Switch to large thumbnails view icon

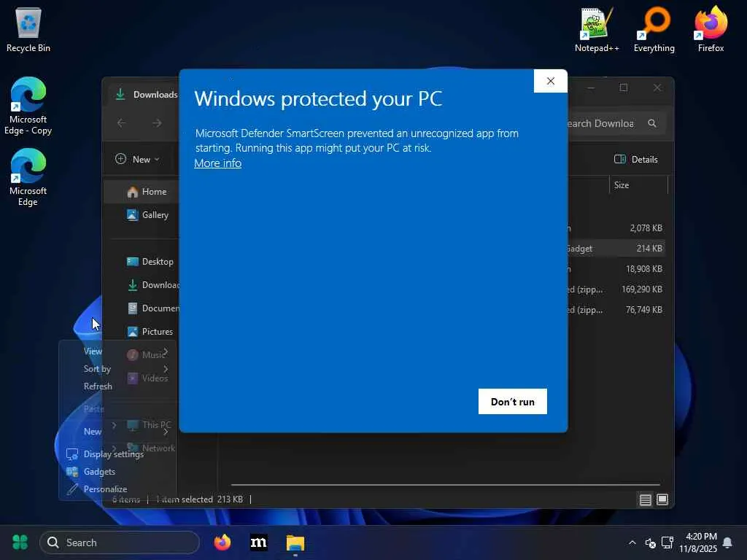tap(662, 499)
